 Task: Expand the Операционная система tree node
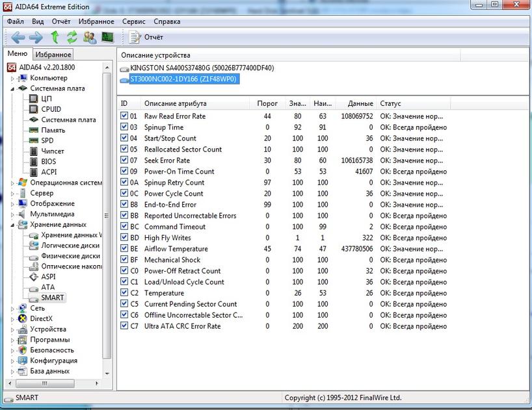click(12, 183)
